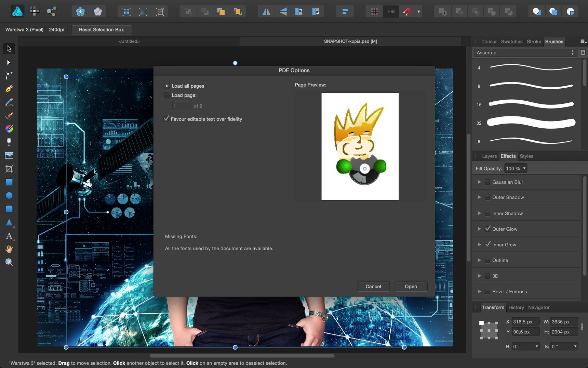Screen dimensions: 588x368
Task: Switch to the Stroke tab
Action: 534,41
